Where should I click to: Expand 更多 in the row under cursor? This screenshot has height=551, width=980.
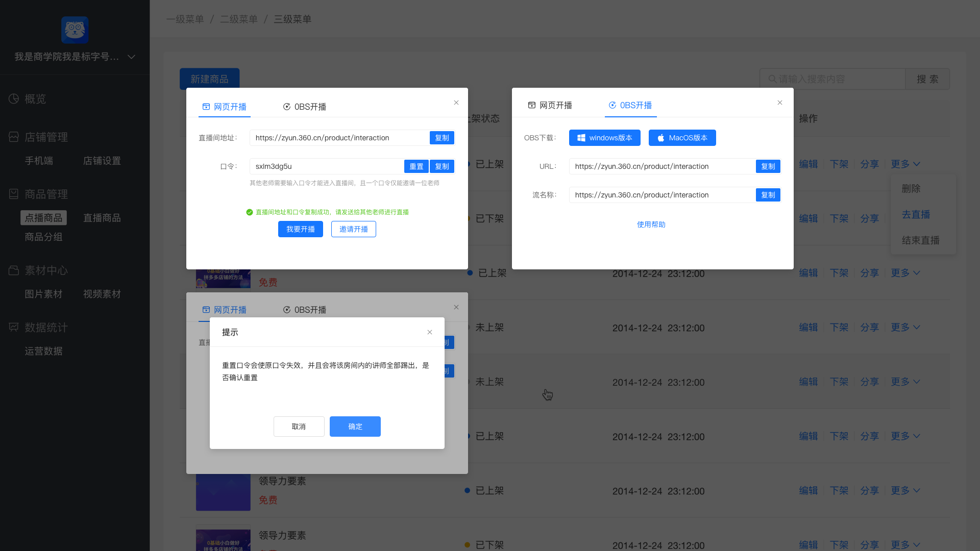(x=905, y=382)
